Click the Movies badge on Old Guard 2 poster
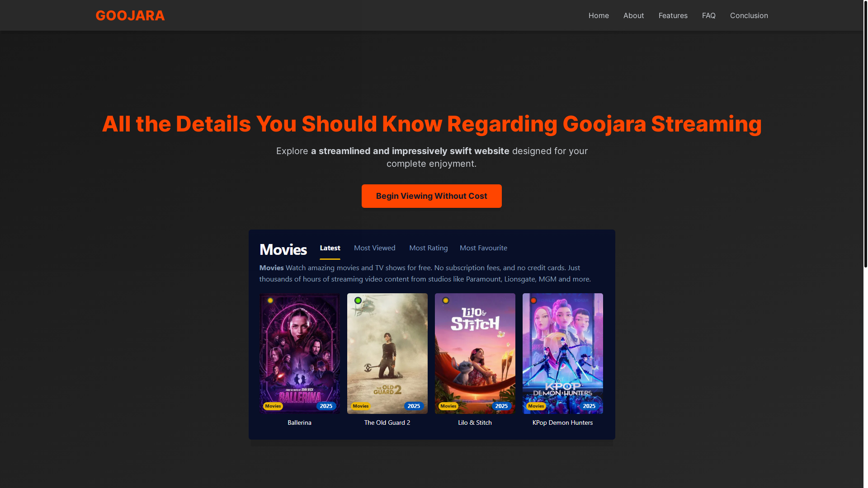Image resolution: width=868 pixels, height=488 pixels. pos(361,406)
